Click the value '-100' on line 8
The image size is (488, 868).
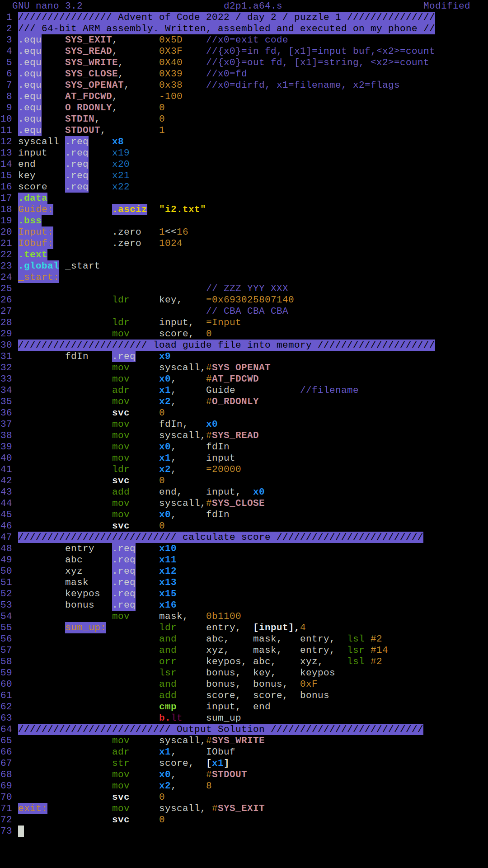(x=171, y=96)
